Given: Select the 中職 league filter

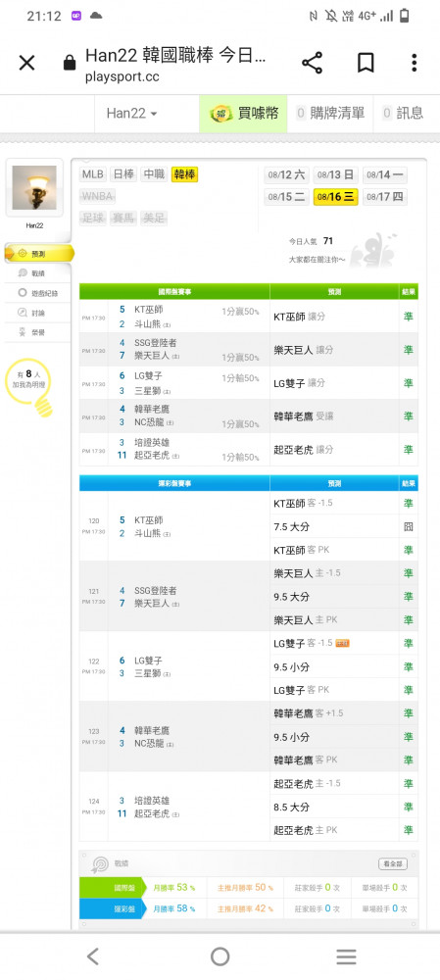Looking at the screenshot, I should tap(154, 174).
